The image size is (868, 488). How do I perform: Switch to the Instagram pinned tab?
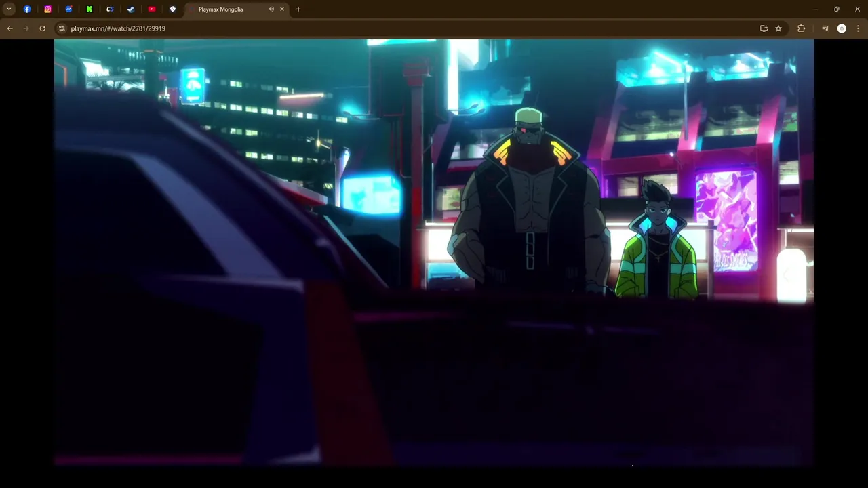click(x=47, y=9)
